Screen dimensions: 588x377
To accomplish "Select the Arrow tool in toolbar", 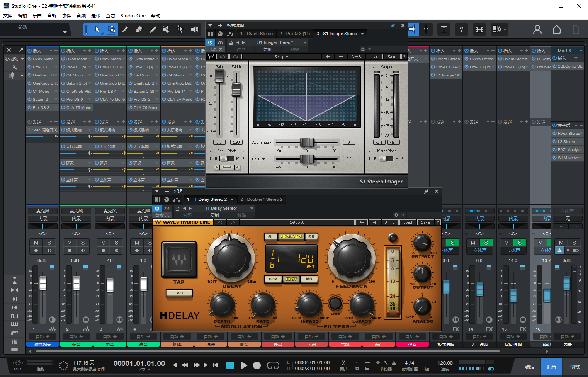I will (97, 29).
